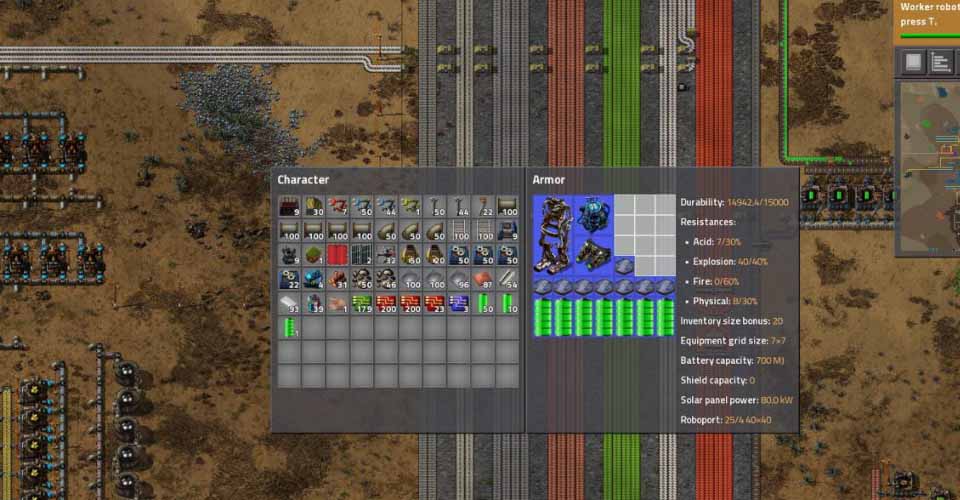
Task: Click the Shield capacity: 0 line
Action: (718, 381)
